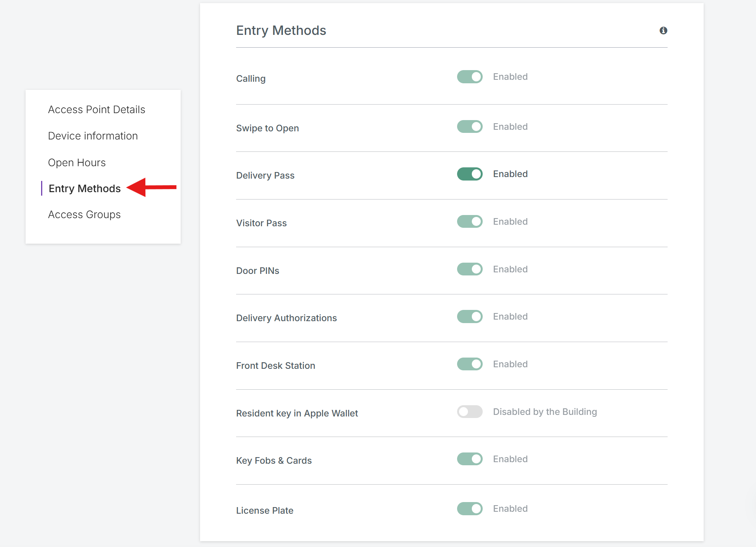Turn off the License Plate toggle
This screenshot has height=547, width=756.
[469, 509]
